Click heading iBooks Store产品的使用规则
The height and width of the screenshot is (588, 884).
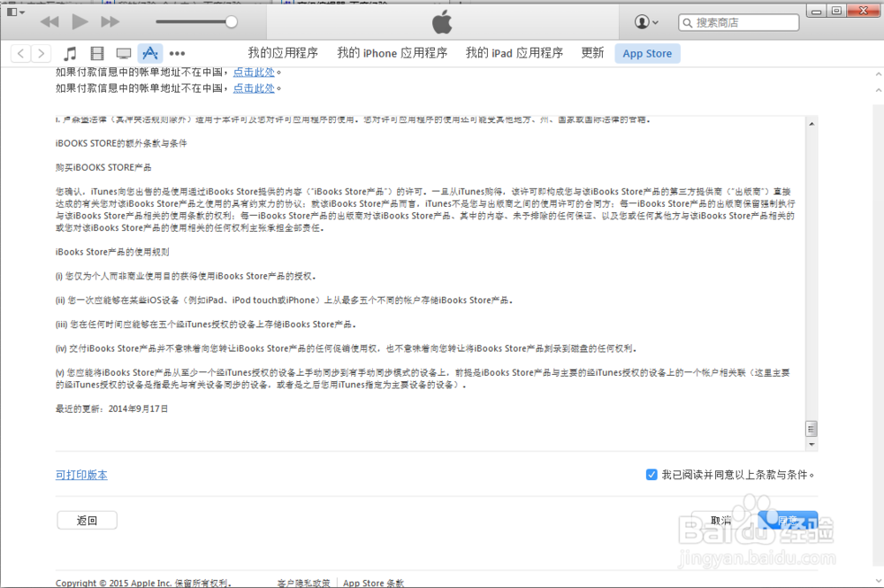click(x=112, y=252)
